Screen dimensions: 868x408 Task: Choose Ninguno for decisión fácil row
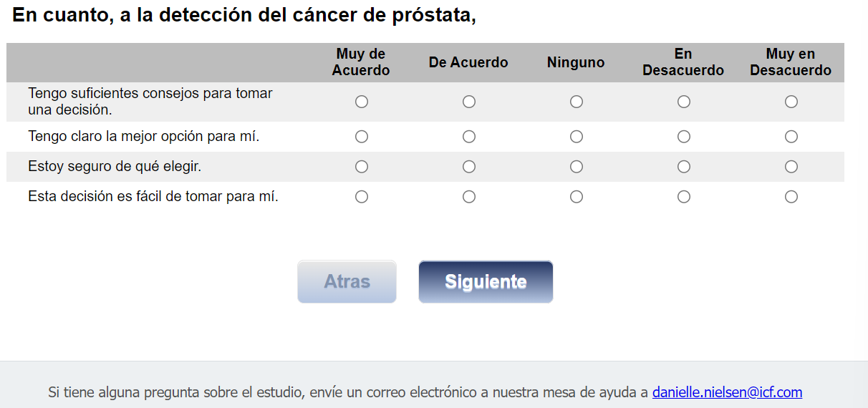tap(577, 196)
